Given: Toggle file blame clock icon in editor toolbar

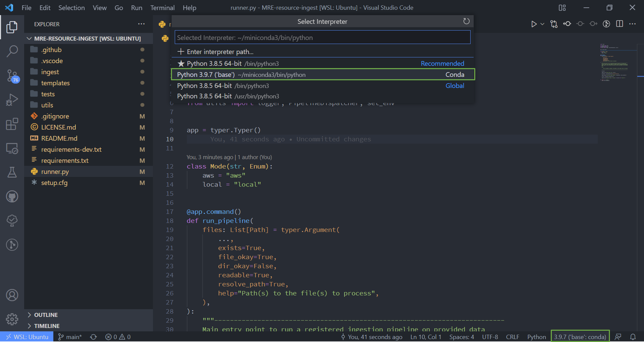Looking at the screenshot, I should pos(606,24).
